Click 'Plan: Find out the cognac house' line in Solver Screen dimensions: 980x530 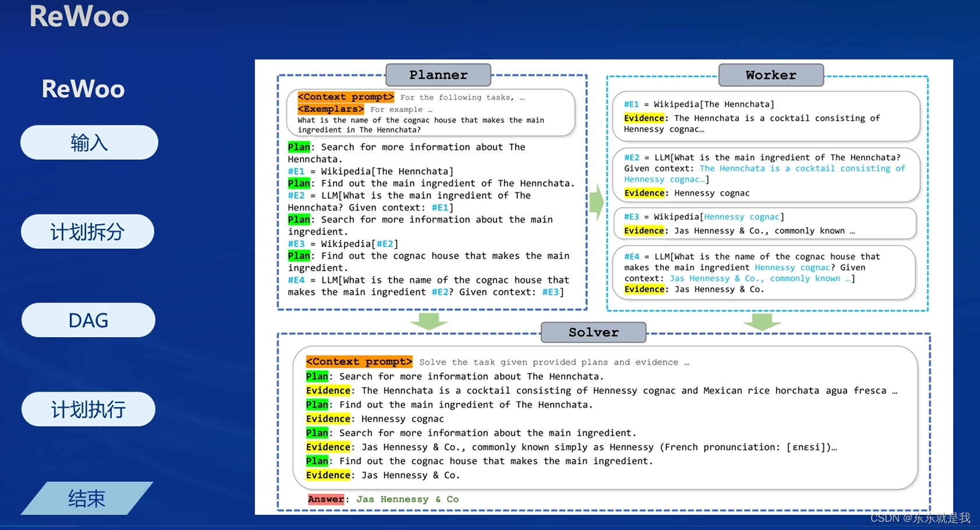[480, 461]
